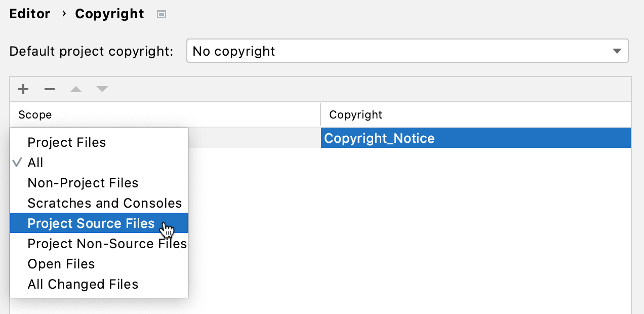
Task: Choose Non-Project Files in the scope dropdown
Action: [x=83, y=182]
